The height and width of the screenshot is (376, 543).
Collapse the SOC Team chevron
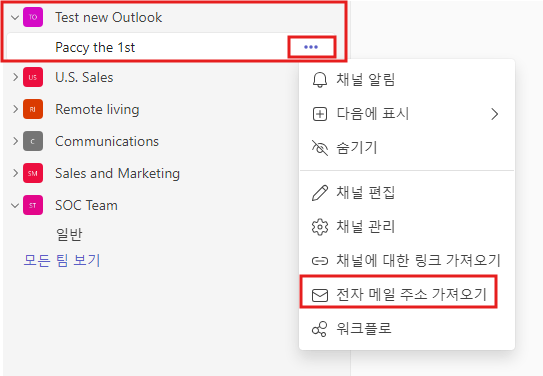tap(15, 206)
